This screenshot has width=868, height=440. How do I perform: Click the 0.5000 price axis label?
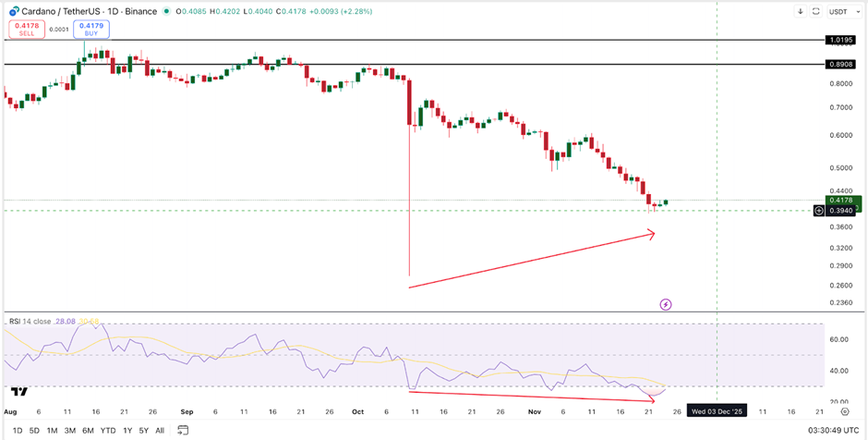coord(840,168)
